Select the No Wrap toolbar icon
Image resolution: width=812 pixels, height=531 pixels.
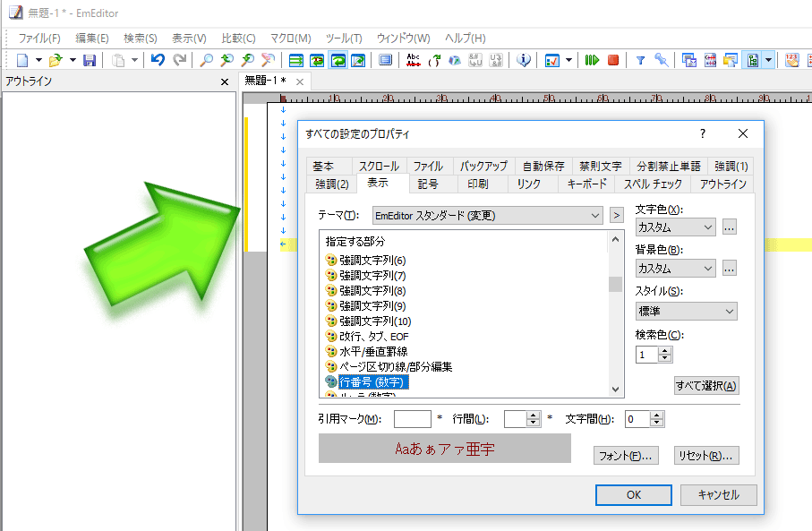pos(295,60)
